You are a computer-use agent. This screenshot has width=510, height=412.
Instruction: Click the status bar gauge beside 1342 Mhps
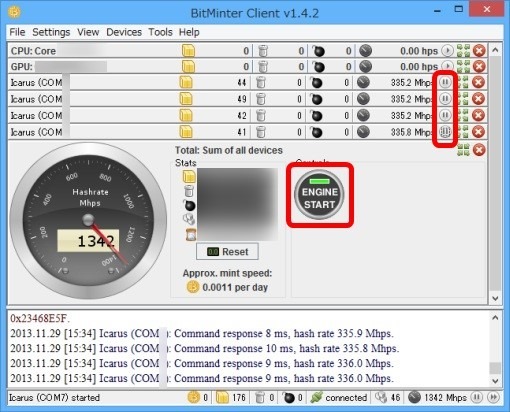(414, 397)
